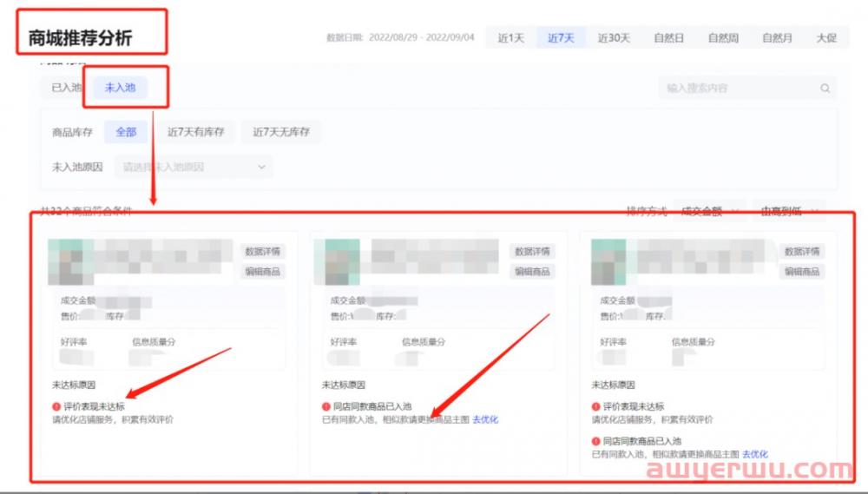Open the 成交金额 sort dropdown

click(x=710, y=211)
